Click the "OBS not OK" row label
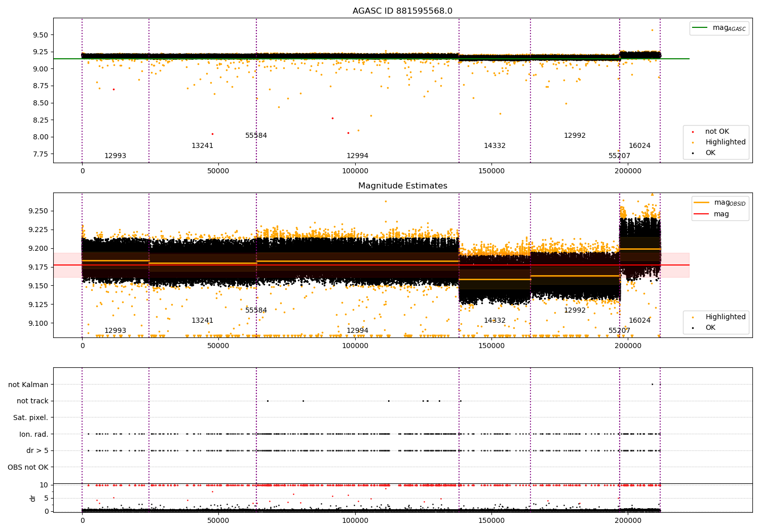760x532 pixels. point(28,467)
